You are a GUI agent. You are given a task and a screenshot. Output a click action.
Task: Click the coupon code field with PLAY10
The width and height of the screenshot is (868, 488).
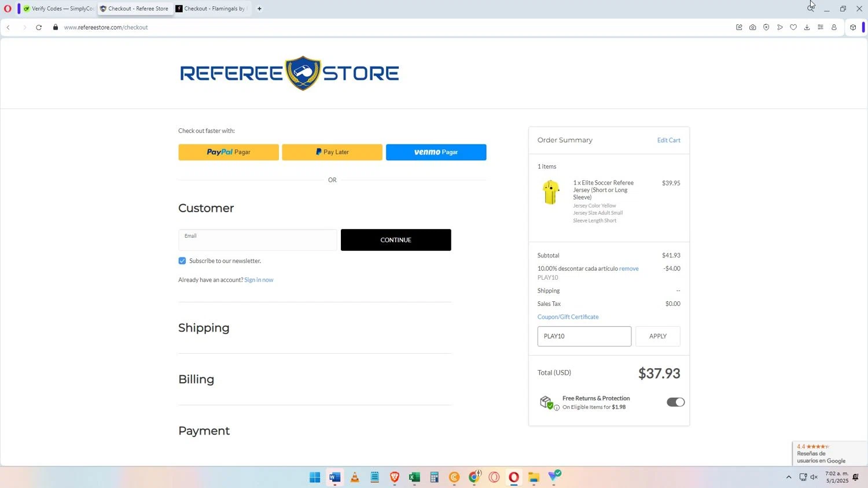point(584,337)
